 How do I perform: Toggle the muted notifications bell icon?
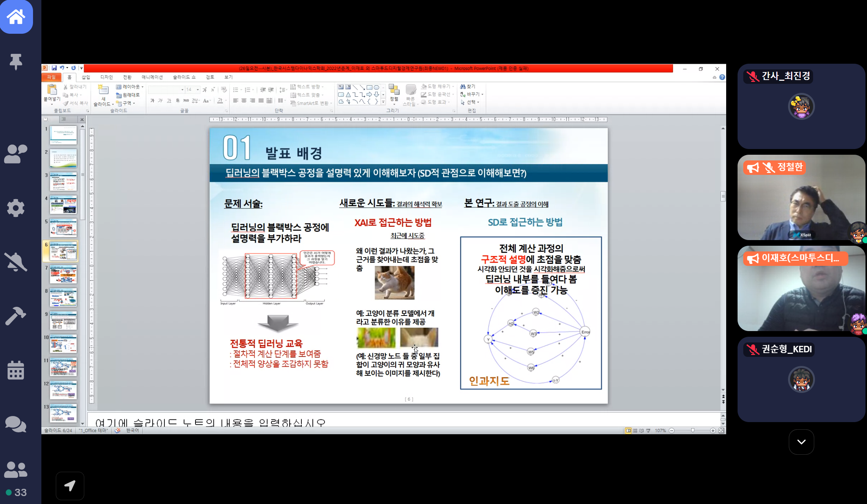click(x=16, y=262)
